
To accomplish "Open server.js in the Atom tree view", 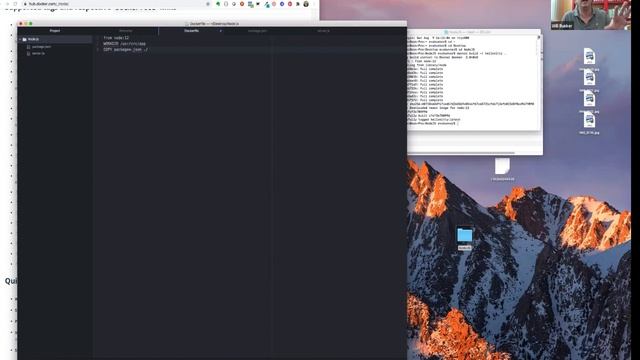I will tap(38, 53).
